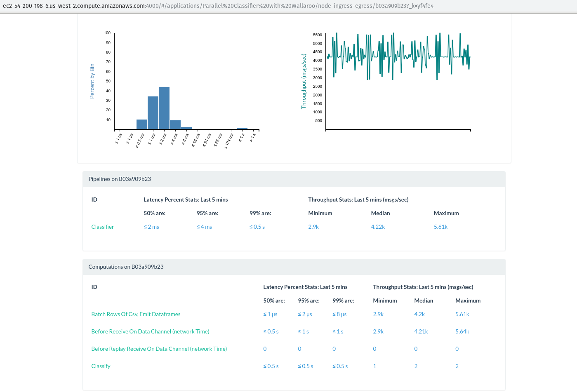577x392 pixels.
Task: Click the ≤ 1 ms histogram bar
Action: tap(153, 113)
